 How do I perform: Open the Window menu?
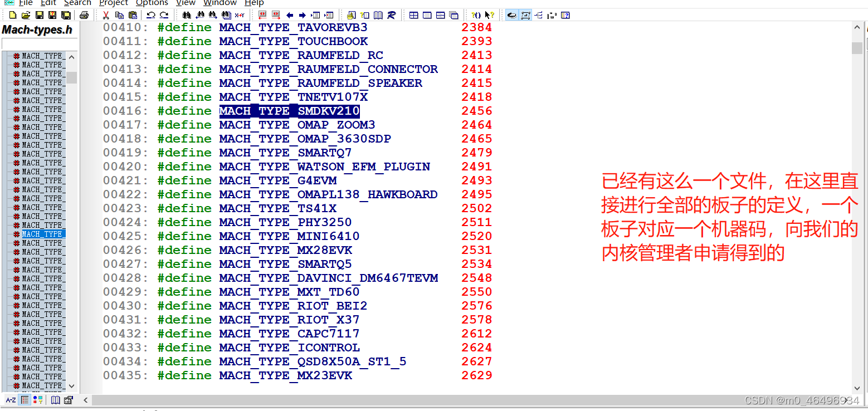tap(220, 3)
